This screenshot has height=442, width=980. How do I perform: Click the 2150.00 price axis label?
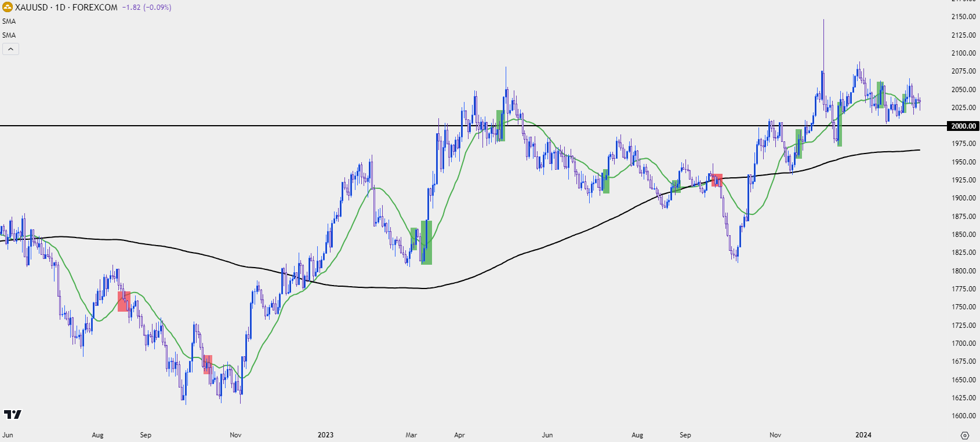tap(963, 17)
